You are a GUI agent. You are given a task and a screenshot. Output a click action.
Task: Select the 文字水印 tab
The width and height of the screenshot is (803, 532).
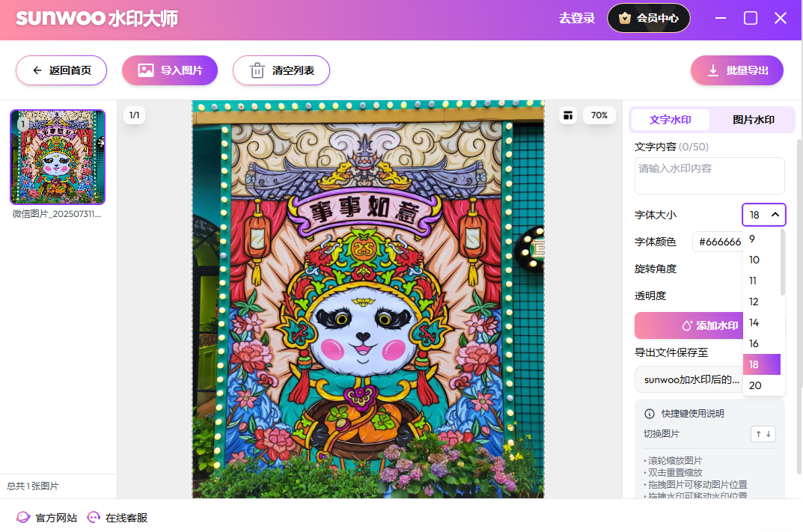tap(670, 120)
